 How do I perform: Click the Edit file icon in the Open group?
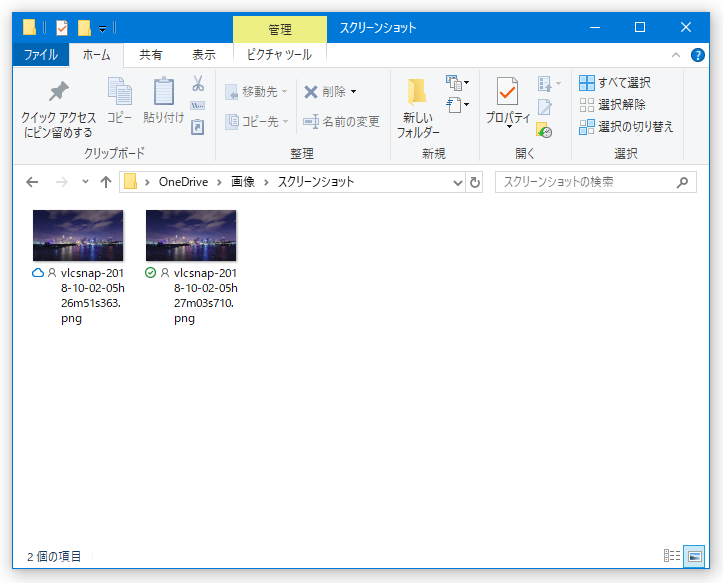[x=545, y=107]
